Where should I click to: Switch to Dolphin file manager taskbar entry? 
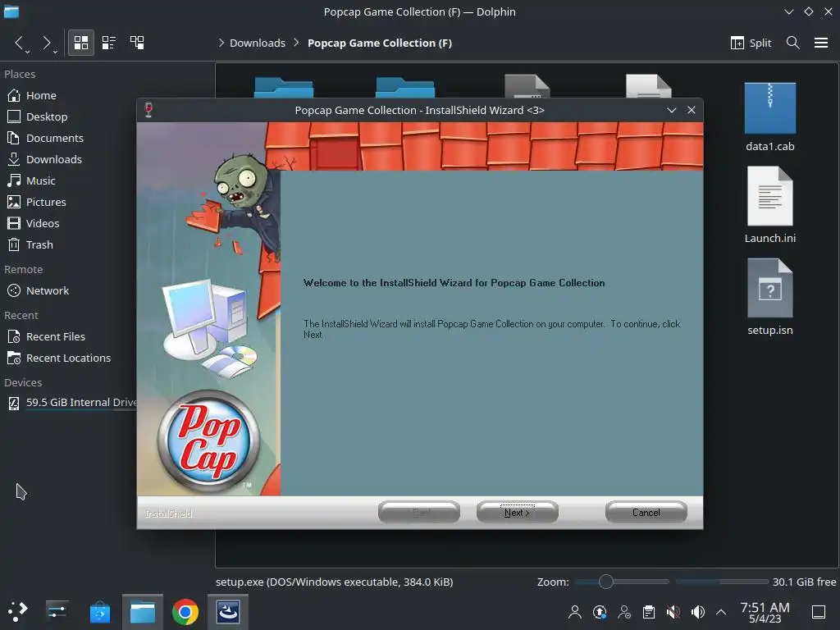(143, 612)
